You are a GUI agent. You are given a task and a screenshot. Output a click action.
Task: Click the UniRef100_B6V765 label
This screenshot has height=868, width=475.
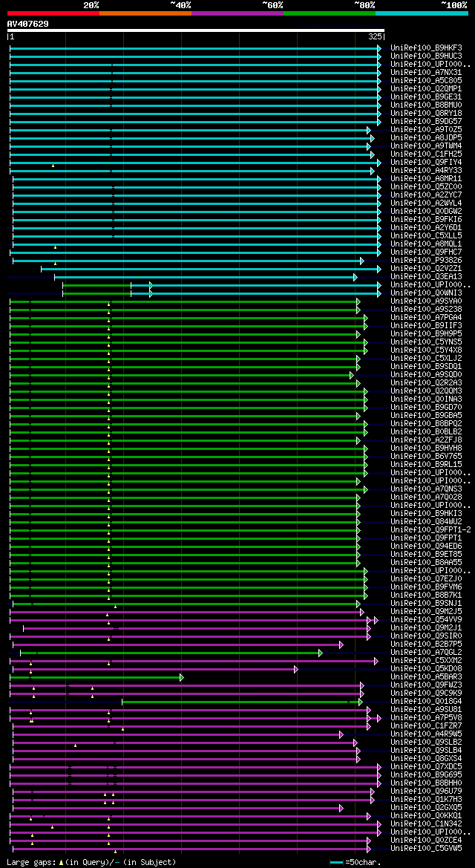(426, 456)
